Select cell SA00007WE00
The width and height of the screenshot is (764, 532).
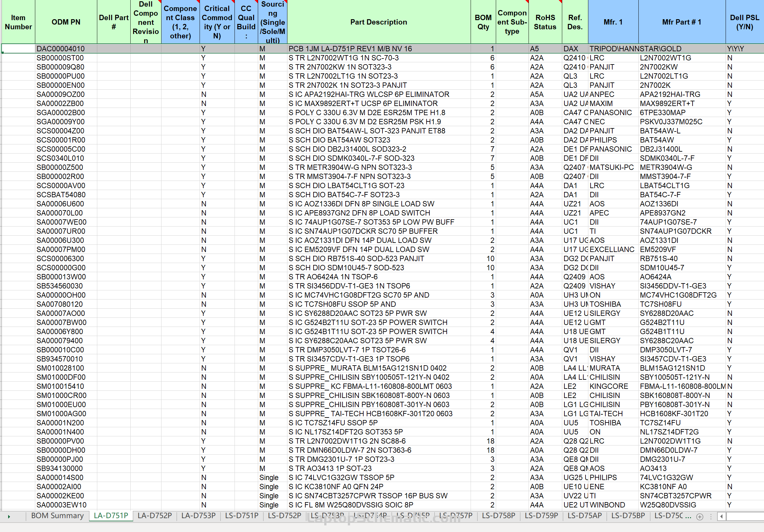(x=66, y=222)
